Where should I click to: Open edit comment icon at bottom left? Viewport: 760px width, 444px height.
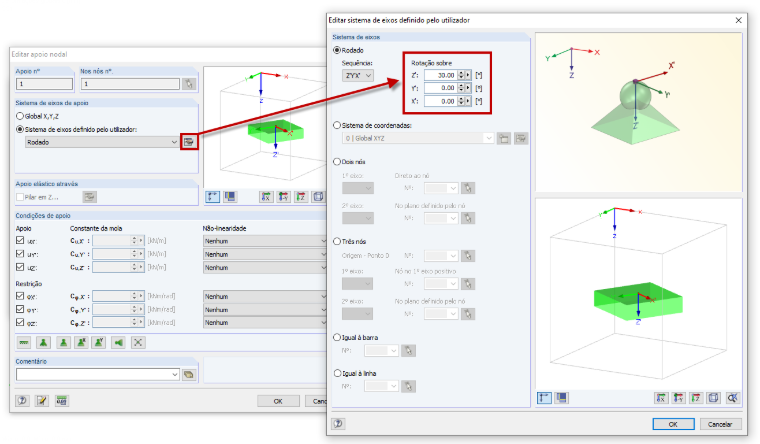(42, 401)
